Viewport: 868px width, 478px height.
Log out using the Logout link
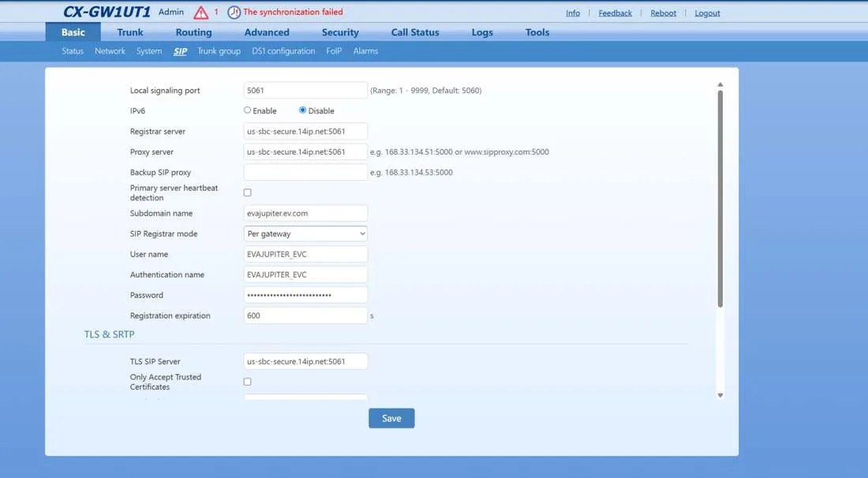708,13
